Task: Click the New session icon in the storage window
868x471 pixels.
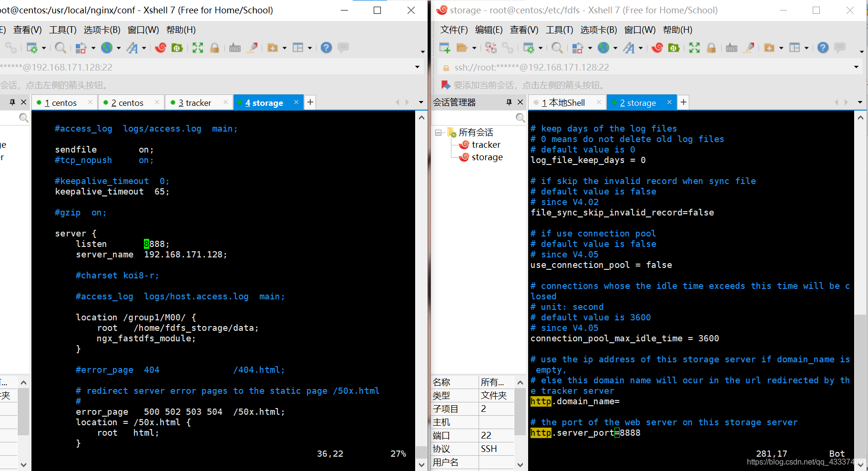Action: pyautogui.click(x=444, y=48)
